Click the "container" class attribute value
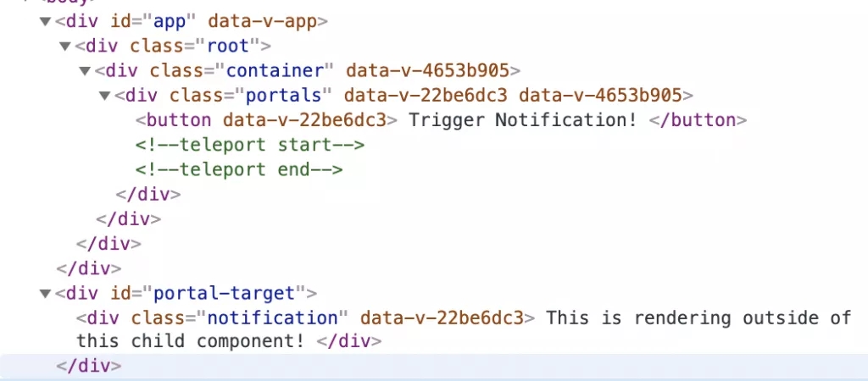Image resolution: width=868 pixels, height=381 pixels. click(x=275, y=71)
